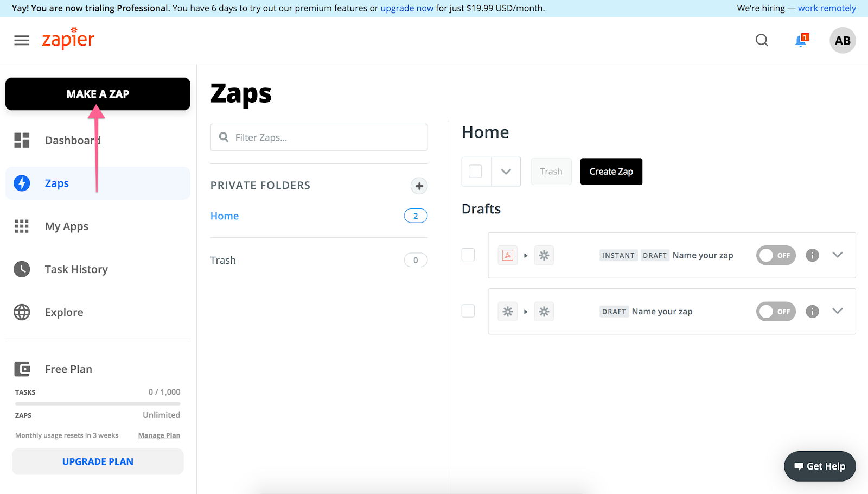
Task: Check the second draft zap's checkbox
Action: pyautogui.click(x=468, y=311)
